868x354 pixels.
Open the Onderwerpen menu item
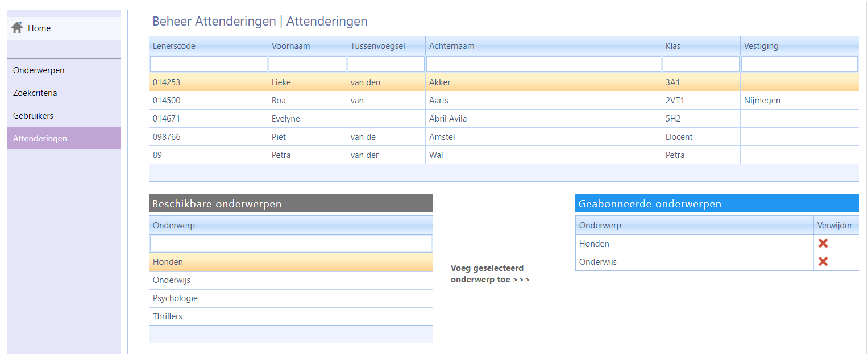pyautogui.click(x=39, y=70)
